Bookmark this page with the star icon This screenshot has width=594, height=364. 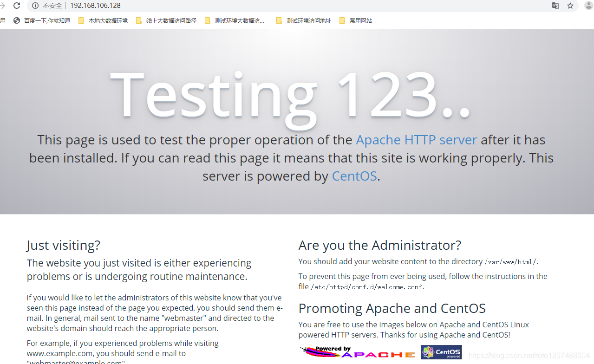pyautogui.click(x=570, y=6)
